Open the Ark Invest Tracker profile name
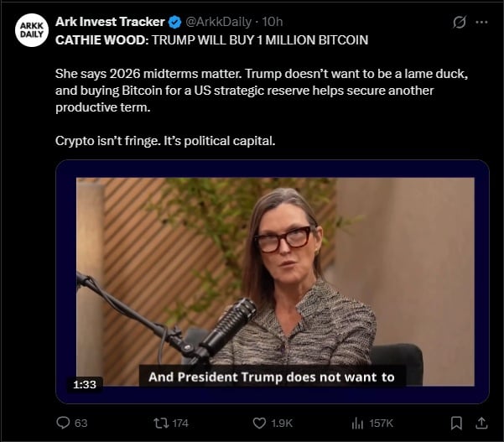This screenshot has width=504, height=442. (x=110, y=22)
